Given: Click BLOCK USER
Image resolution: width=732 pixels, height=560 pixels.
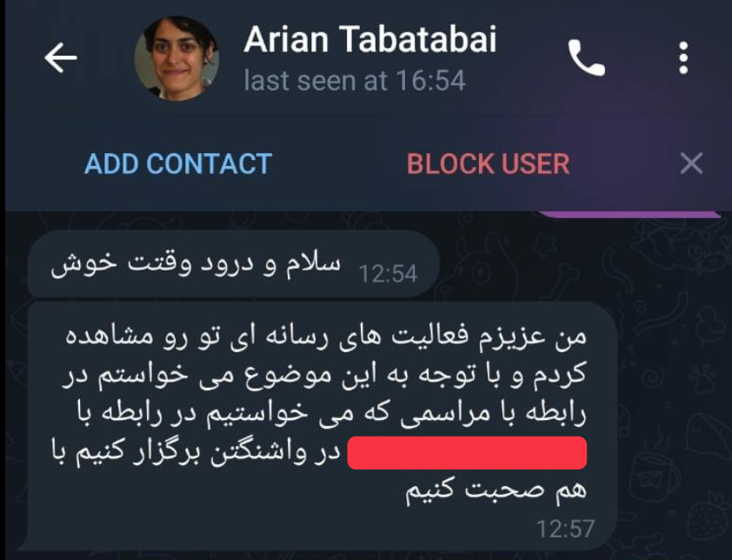Looking at the screenshot, I should (x=488, y=164).
